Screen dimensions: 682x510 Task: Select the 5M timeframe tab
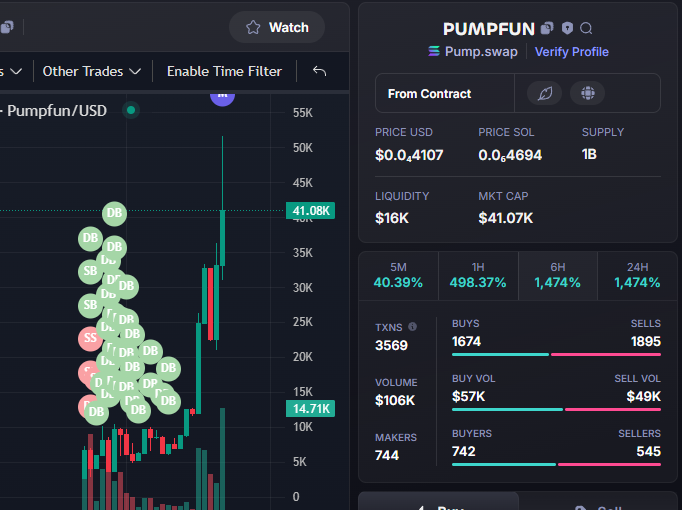point(398,276)
